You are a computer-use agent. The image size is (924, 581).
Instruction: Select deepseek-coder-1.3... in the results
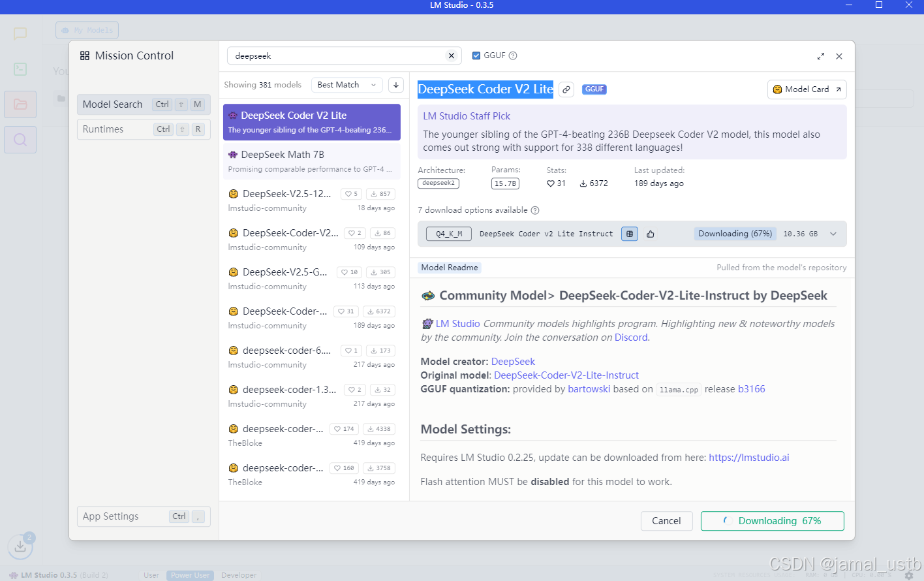point(312,396)
